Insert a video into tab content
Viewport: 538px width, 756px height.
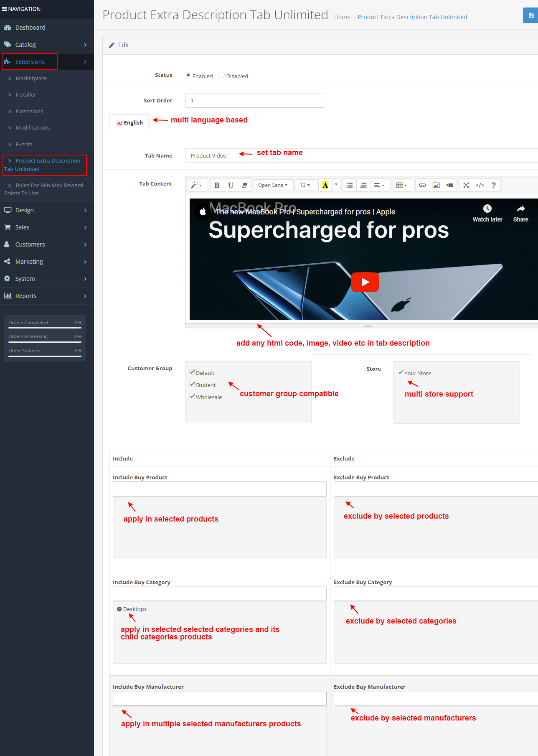450,185
